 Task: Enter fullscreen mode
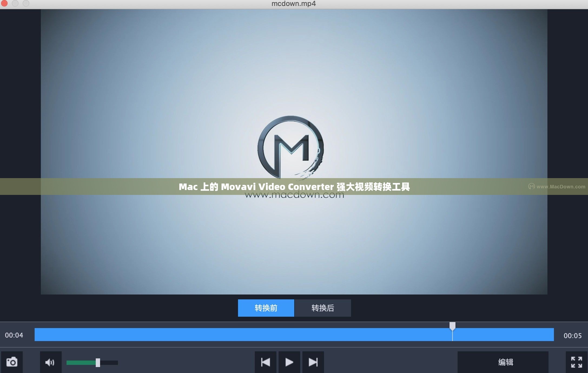point(576,362)
